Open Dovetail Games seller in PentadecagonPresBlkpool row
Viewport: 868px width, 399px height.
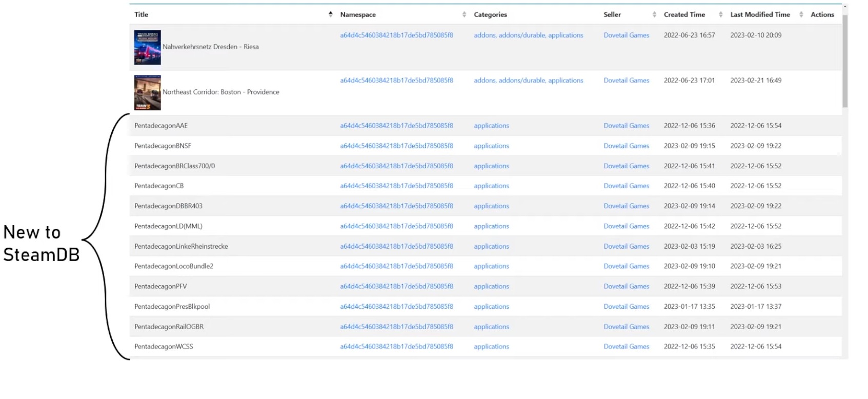pos(626,306)
